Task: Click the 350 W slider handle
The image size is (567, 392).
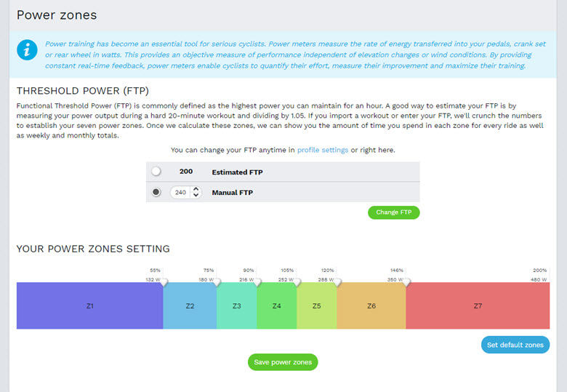Action: 406,282
